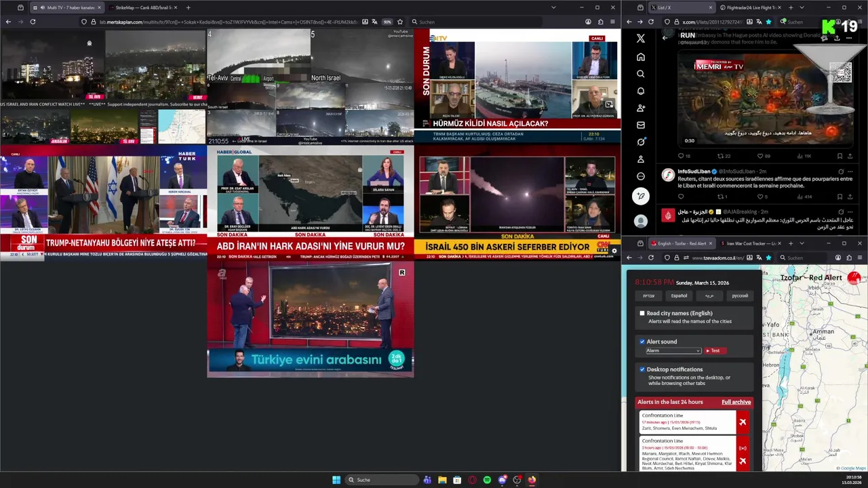Open X More options circle
The height and width of the screenshot is (488, 868).
point(640,176)
